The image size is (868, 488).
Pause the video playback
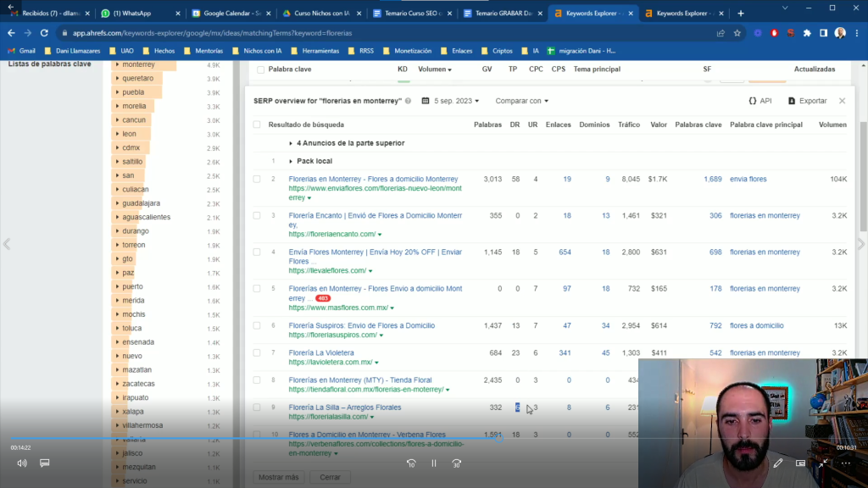click(x=434, y=463)
